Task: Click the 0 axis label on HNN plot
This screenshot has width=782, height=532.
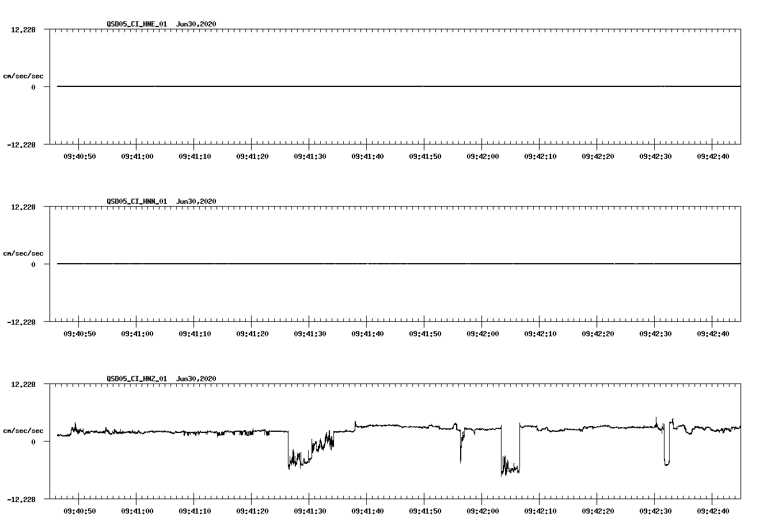Action: [33, 265]
